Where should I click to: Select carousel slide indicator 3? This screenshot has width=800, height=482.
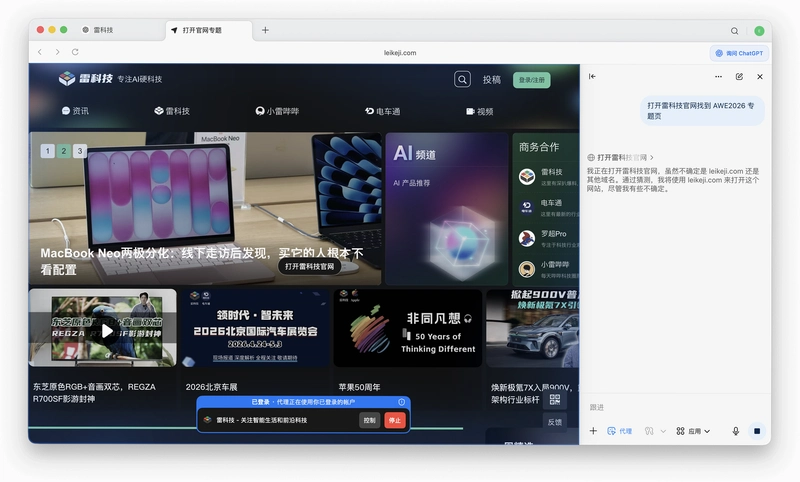point(80,150)
